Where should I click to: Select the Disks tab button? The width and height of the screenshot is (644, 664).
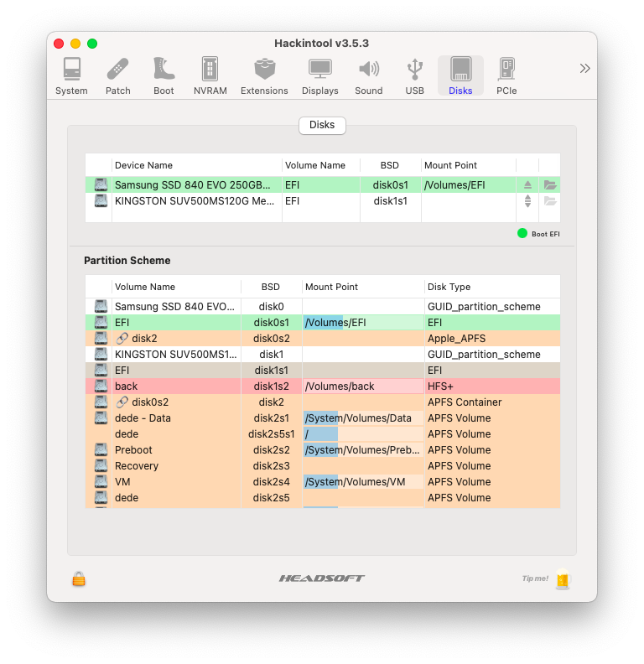point(322,125)
